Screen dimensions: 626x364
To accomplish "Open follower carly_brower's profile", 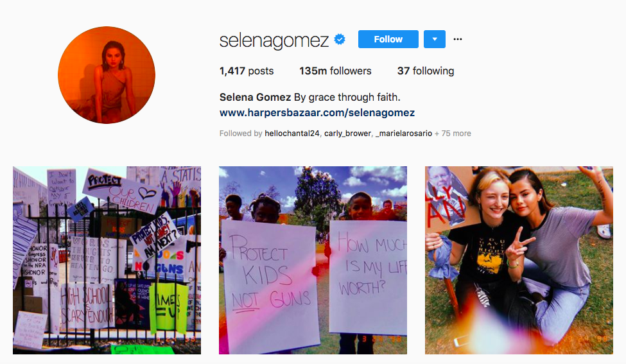I will 347,134.
